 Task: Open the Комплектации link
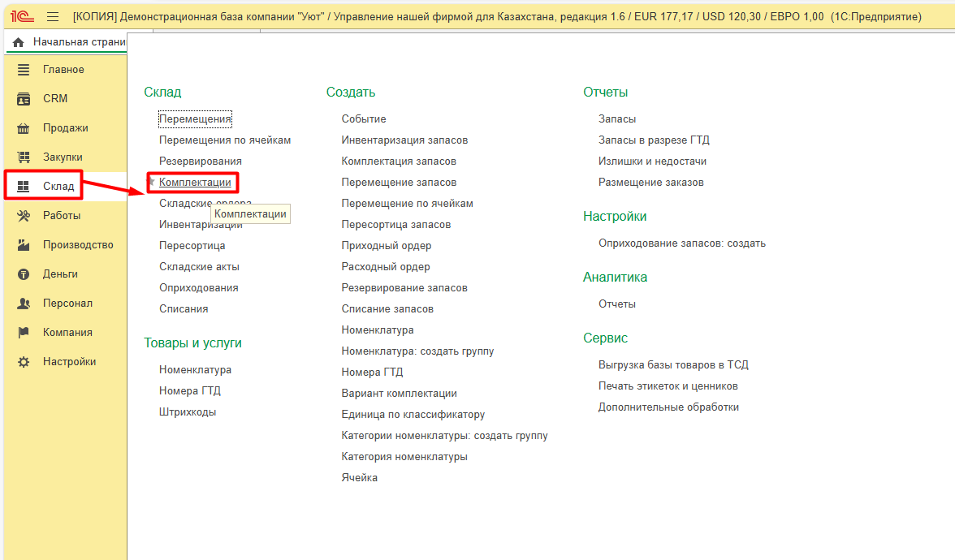(x=195, y=183)
